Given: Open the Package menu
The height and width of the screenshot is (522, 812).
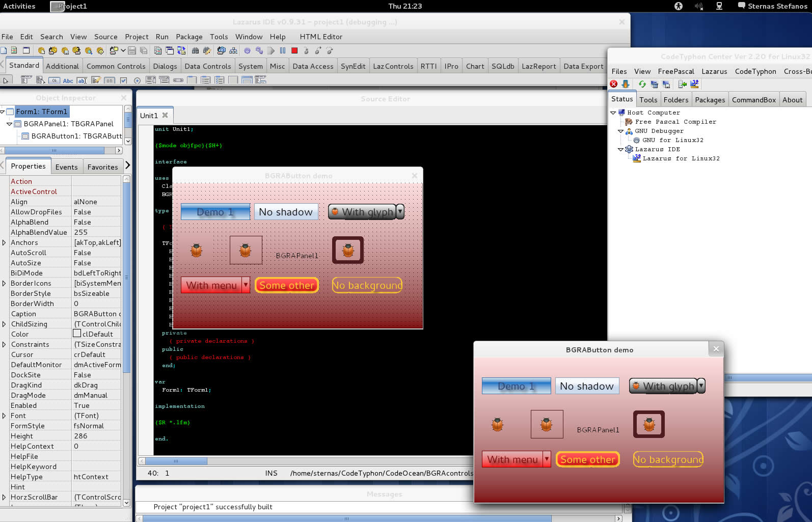Looking at the screenshot, I should 189,37.
